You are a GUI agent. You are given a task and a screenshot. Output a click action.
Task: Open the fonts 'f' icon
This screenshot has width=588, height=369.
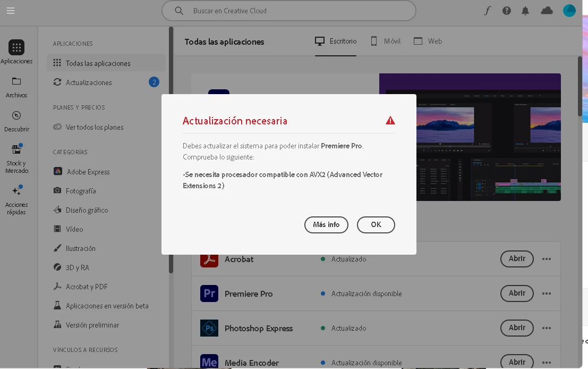[x=487, y=11]
